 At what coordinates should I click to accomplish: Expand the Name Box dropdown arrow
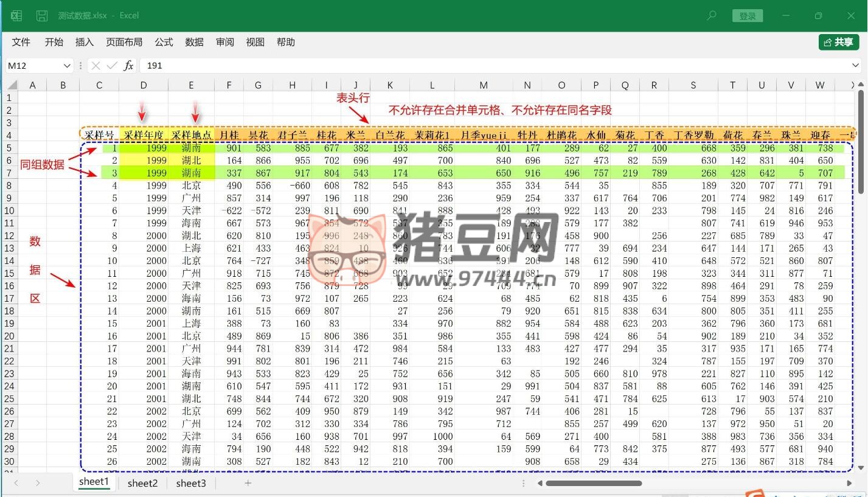click(x=67, y=66)
